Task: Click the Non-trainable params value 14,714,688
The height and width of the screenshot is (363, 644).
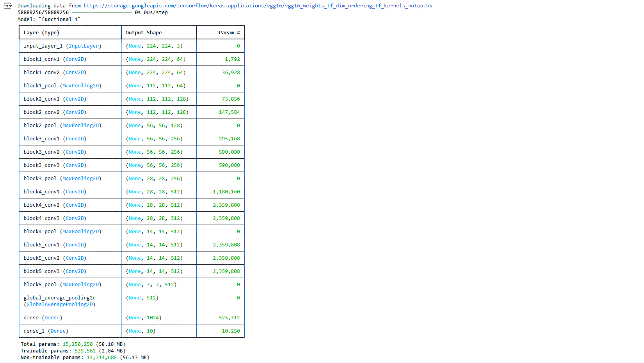Action: pos(101,358)
